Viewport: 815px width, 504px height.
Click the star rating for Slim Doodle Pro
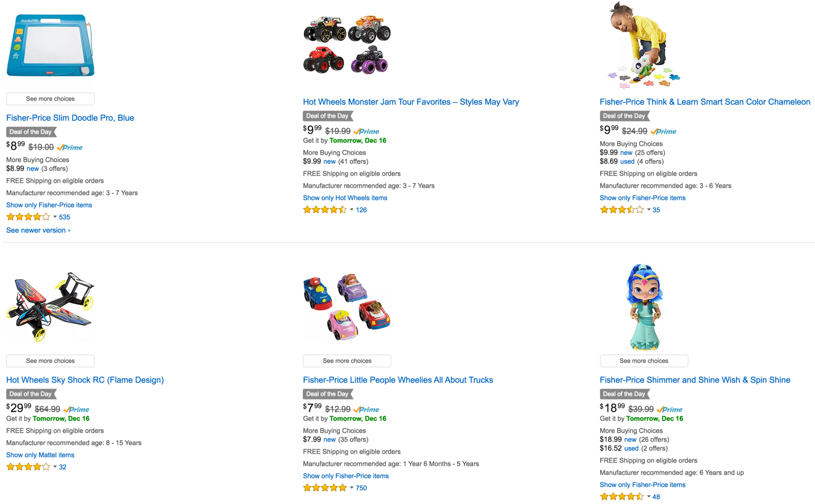pos(28,217)
